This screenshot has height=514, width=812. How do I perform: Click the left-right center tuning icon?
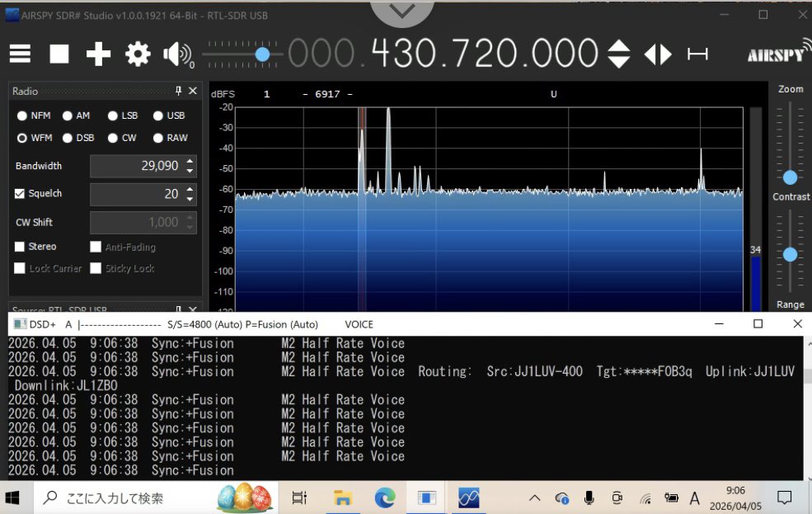658,54
